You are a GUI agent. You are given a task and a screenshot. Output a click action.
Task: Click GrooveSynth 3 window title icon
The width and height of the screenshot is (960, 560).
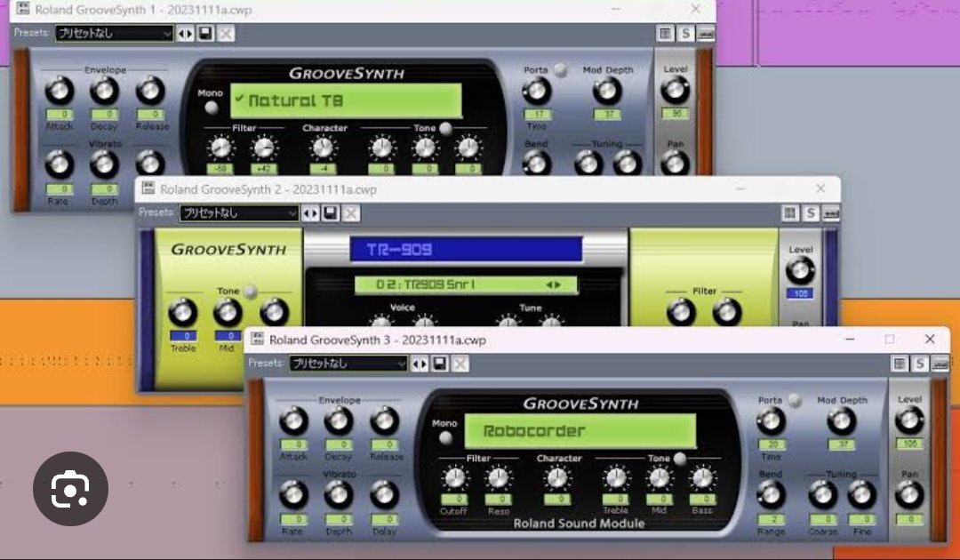click(x=257, y=339)
